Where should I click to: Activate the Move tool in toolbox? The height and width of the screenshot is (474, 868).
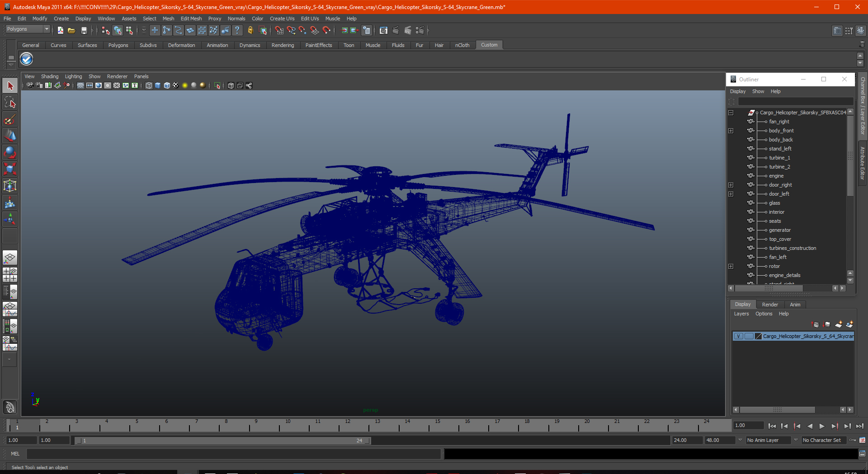tap(10, 136)
